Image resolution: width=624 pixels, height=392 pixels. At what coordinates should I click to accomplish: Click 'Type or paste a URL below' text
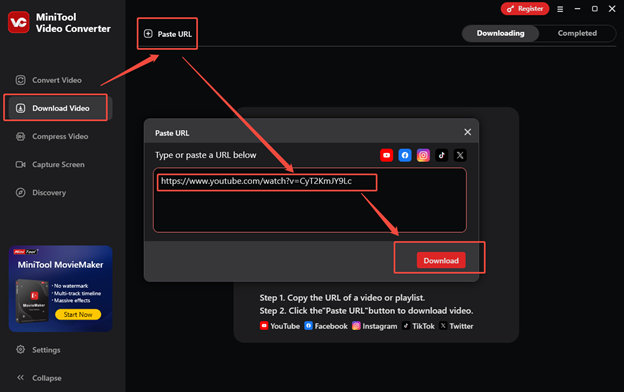pyautogui.click(x=206, y=155)
